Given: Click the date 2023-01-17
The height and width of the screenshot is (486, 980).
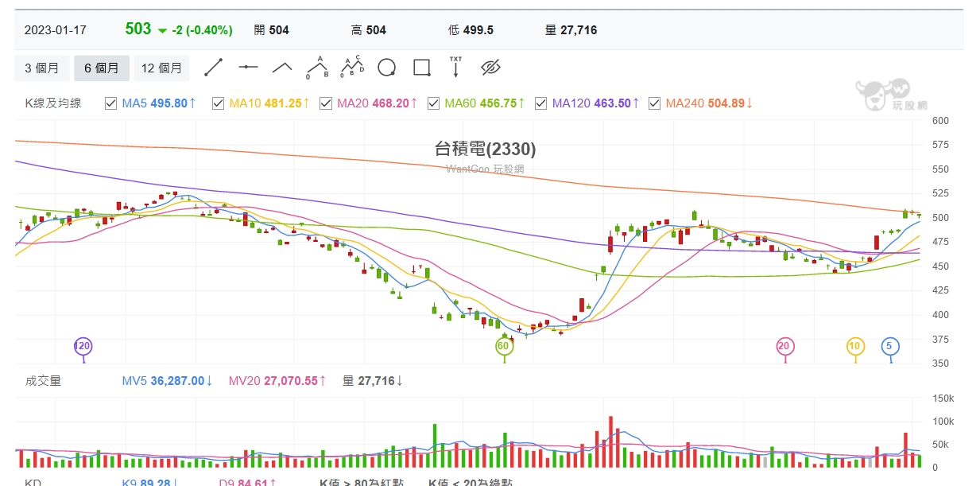Looking at the screenshot, I should coord(56,30).
